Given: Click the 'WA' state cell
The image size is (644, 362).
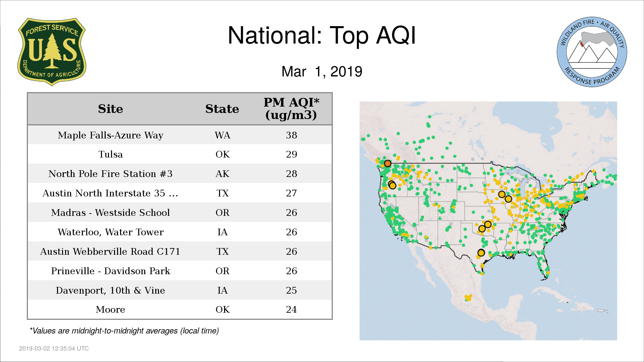Looking at the screenshot, I should click(222, 135).
